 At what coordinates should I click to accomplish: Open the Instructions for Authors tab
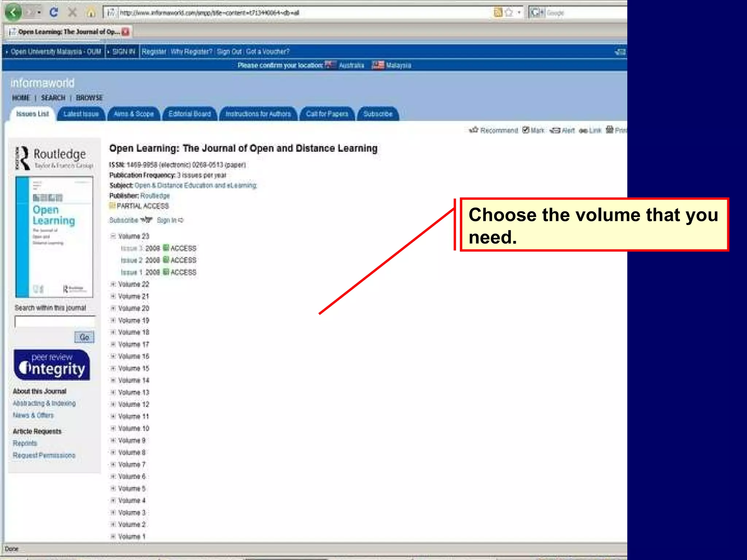pyautogui.click(x=258, y=114)
